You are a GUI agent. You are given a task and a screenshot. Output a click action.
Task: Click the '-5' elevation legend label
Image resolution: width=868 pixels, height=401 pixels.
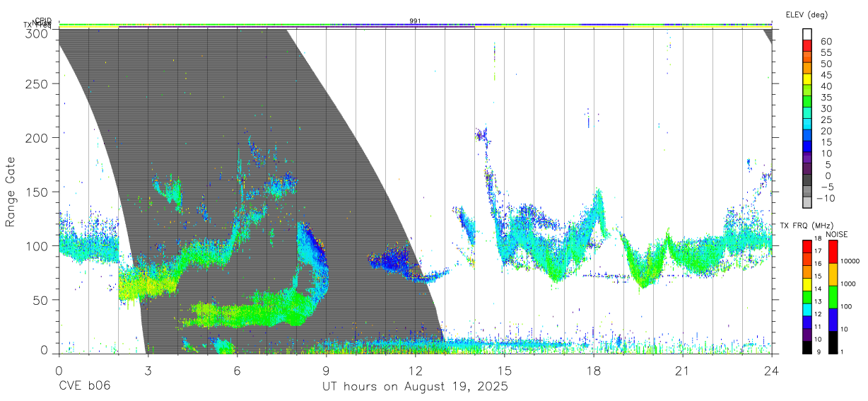tap(826, 187)
